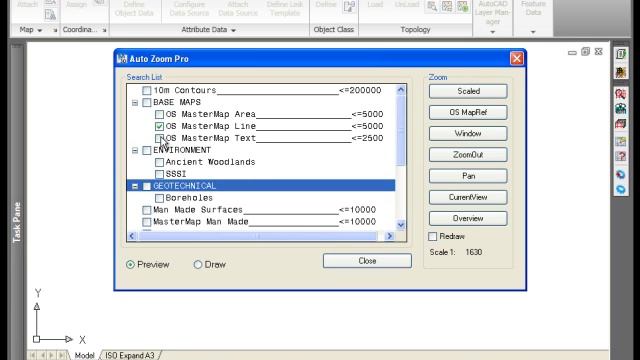Viewport: 640px width, 360px height.
Task: Click the red-blue circular arrow icon
Action: pos(621,174)
